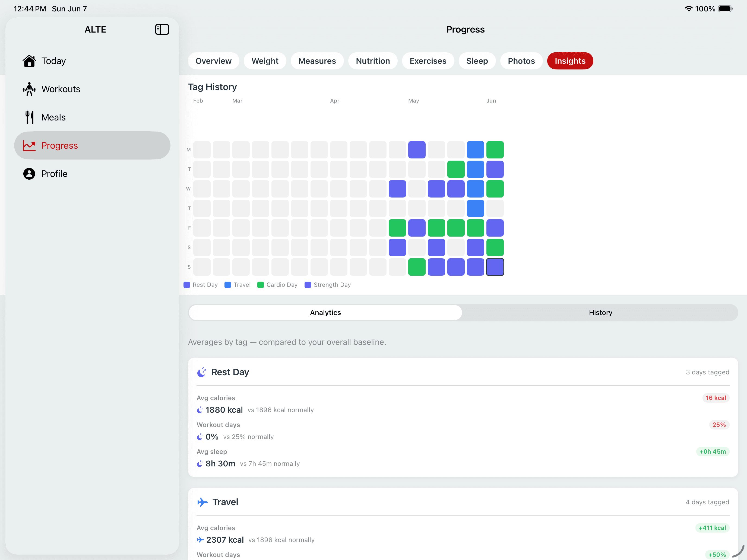Select the Insights tab

coord(570,61)
